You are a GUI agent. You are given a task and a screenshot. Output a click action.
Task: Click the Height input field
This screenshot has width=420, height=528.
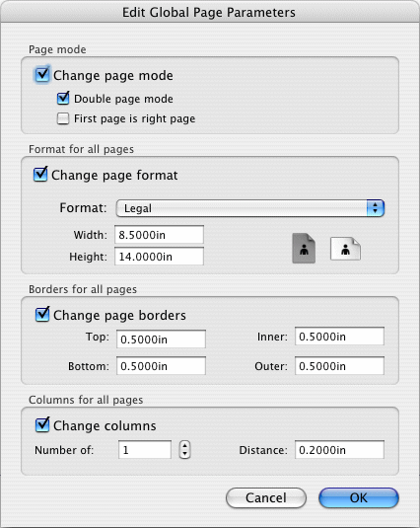point(159,257)
